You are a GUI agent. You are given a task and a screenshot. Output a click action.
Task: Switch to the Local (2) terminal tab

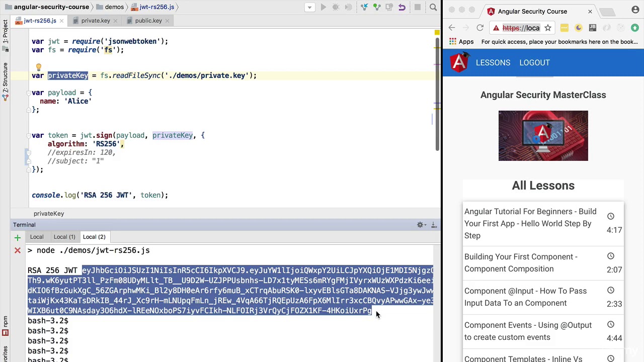click(x=94, y=237)
